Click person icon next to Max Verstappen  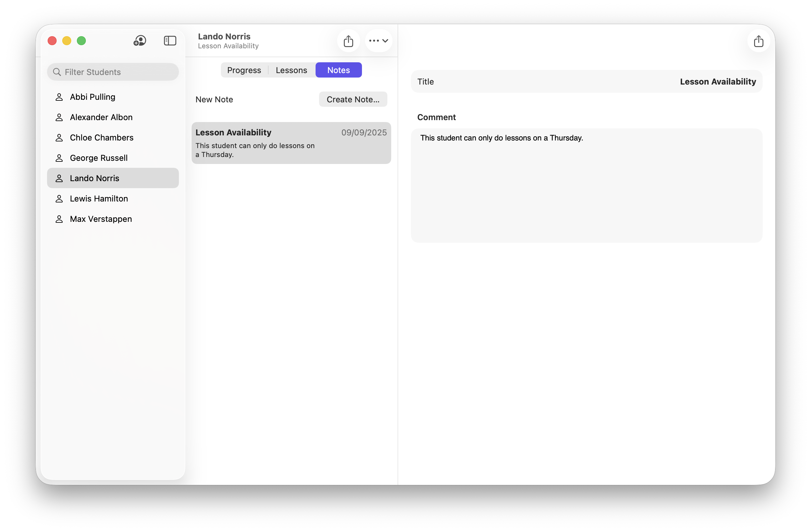[59, 219]
